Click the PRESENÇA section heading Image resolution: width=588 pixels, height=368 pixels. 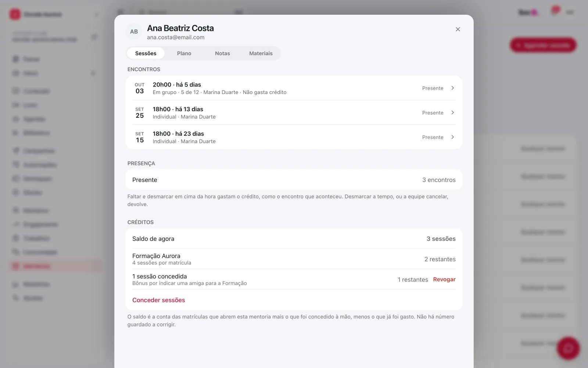click(141, 163)
